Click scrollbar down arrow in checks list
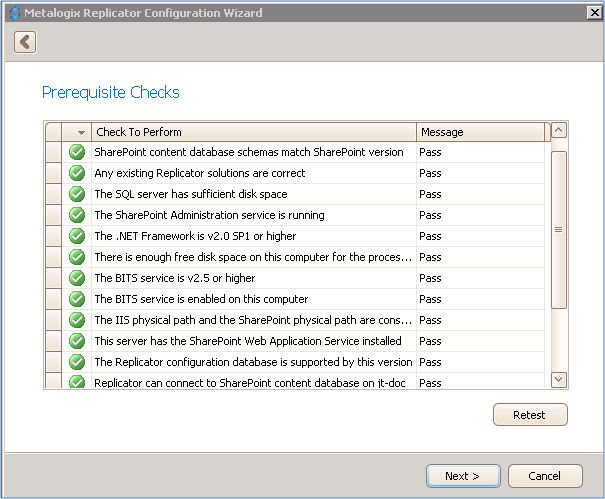Image resolution: width=605 pixels, height=499 pixels. [559, 379]
